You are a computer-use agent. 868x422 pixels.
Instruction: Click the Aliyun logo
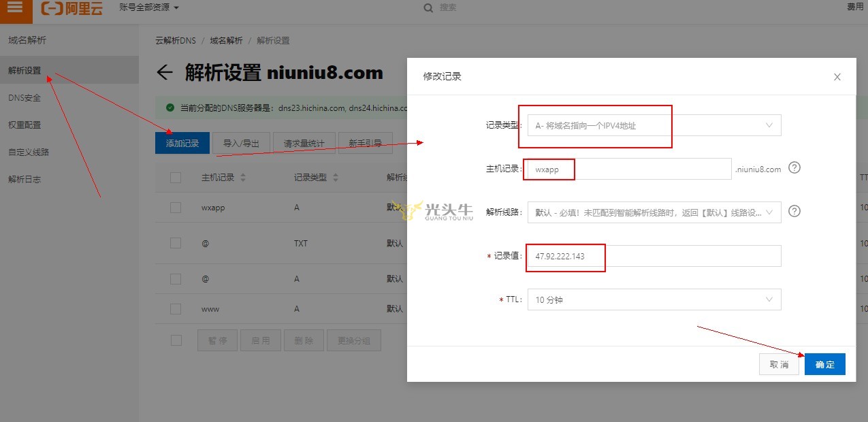[71, 8]
